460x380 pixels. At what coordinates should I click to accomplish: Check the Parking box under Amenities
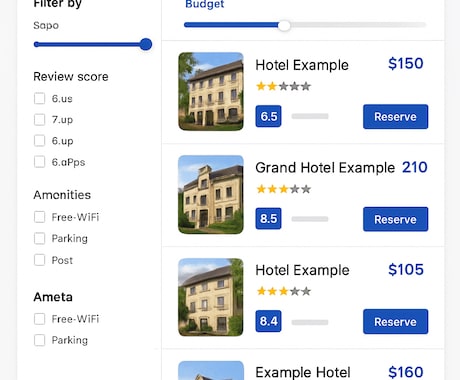click(39, 238)
